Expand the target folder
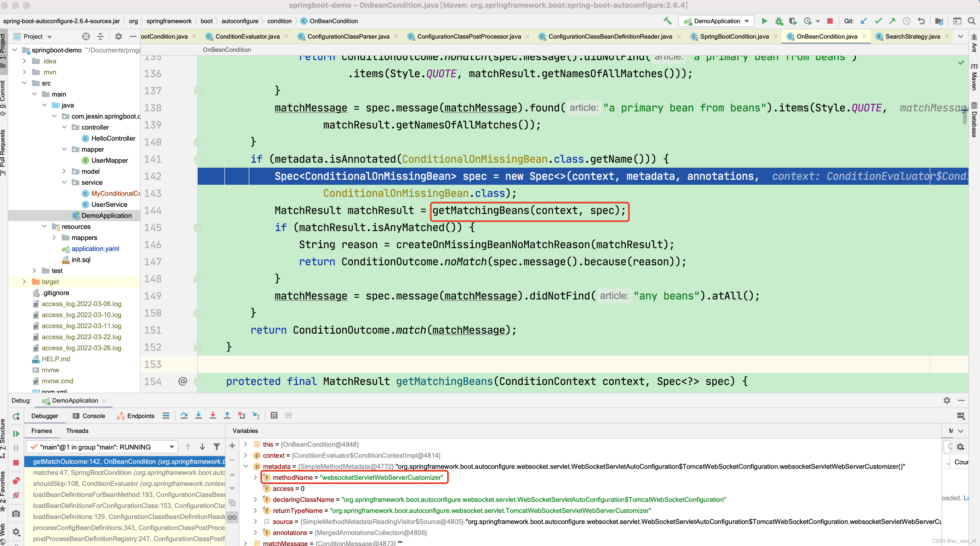This screenshot has width=980, height=546. tap(24, 282)
